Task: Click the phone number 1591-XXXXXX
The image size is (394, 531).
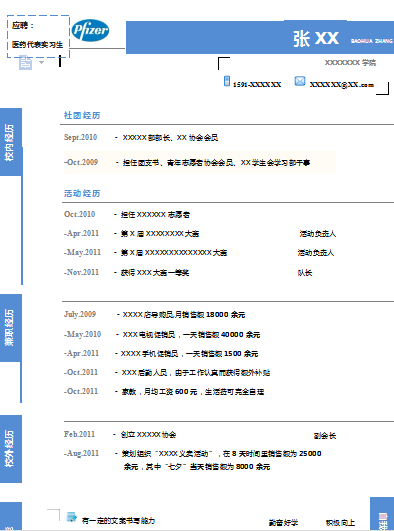Action: click(x=257, y=85)
